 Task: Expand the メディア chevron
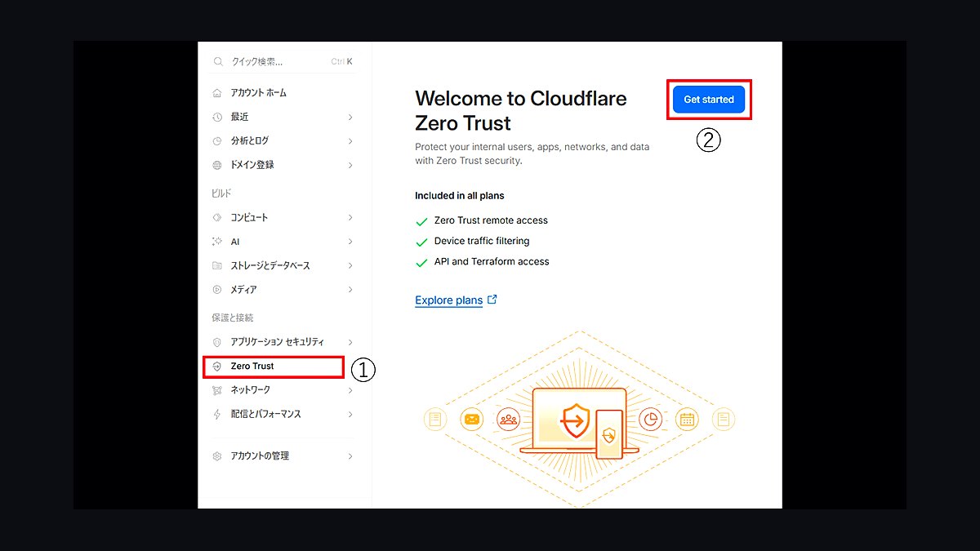click(x=350, y=290)
